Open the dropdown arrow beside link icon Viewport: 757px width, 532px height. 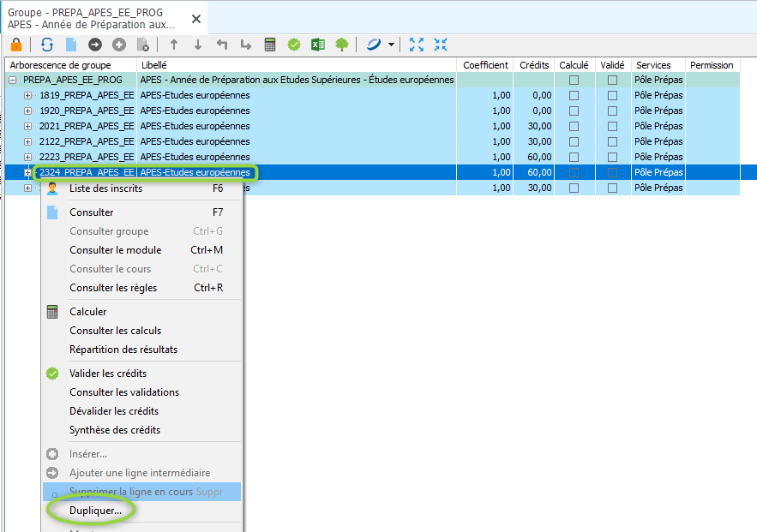[x=391, y=45]
